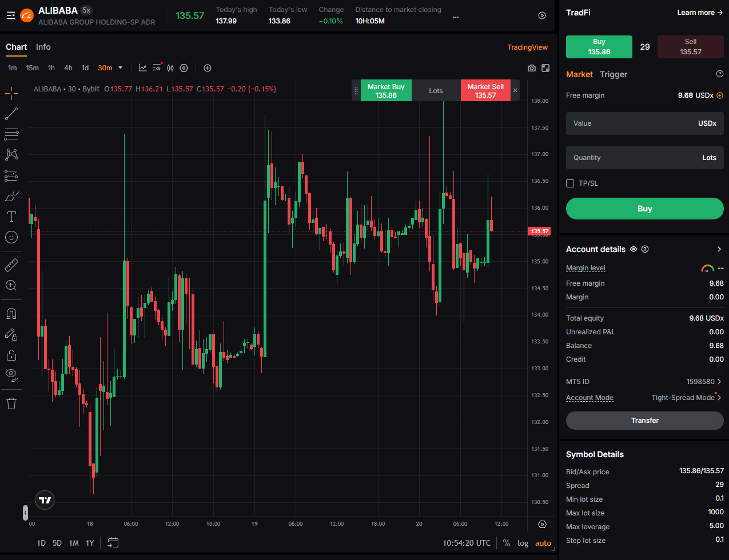The height and width of the screenshot is (560, 729).
Task: Click the Transfer button
Action: (x=645, y=421)
